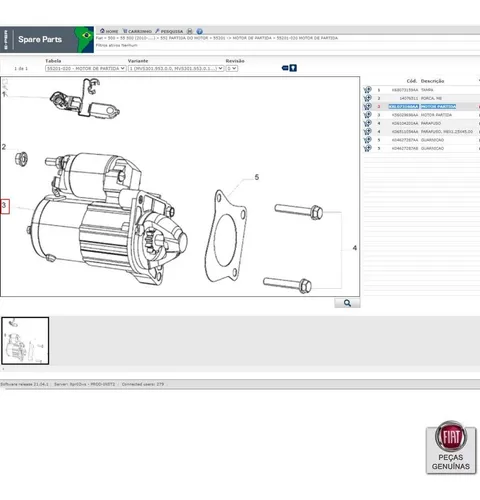Viewport: 480px width, 500px height.
Task: Add TAMPA row to cart
Action: click(x=367, y=90)
